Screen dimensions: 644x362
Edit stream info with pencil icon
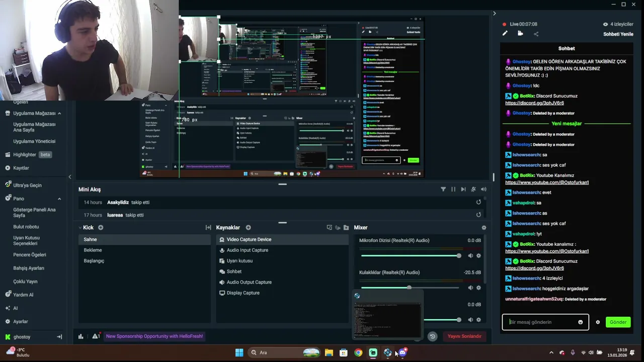pyautogui.click(x=505, y=34)
